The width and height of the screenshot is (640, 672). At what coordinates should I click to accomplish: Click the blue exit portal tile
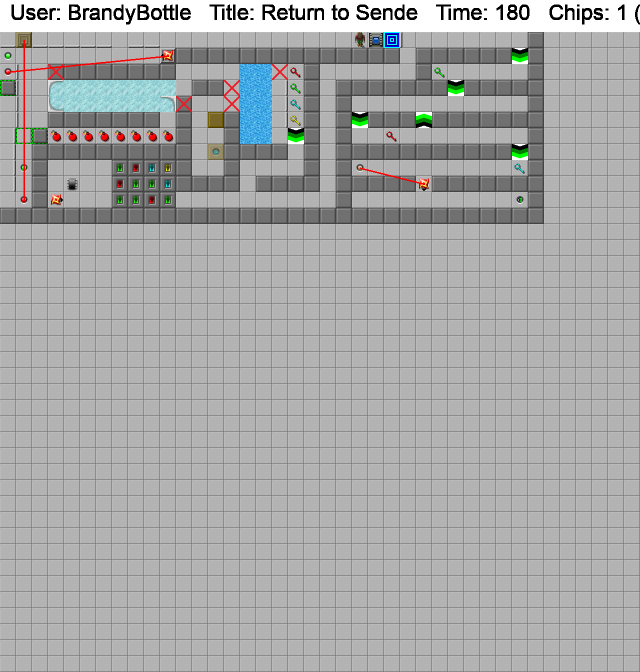(392, 40)
